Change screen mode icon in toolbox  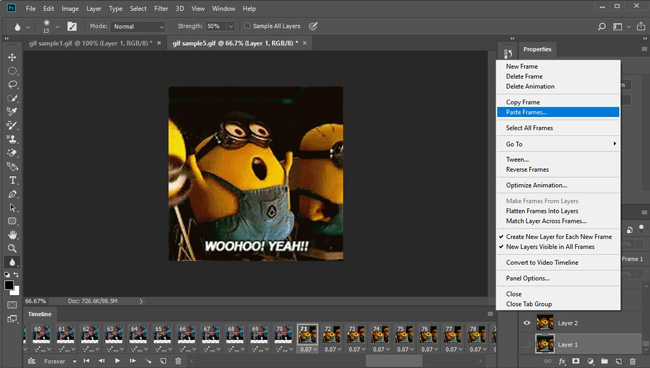(12, 319)
